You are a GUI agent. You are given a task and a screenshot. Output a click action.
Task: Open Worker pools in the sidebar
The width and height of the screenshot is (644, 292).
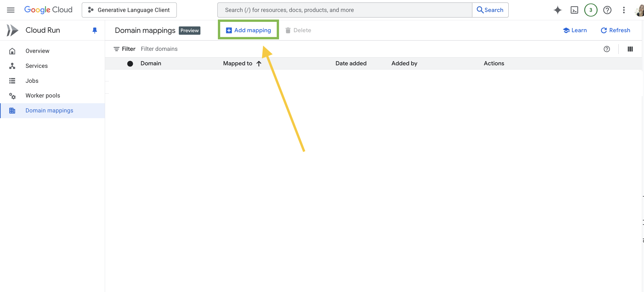43,95
